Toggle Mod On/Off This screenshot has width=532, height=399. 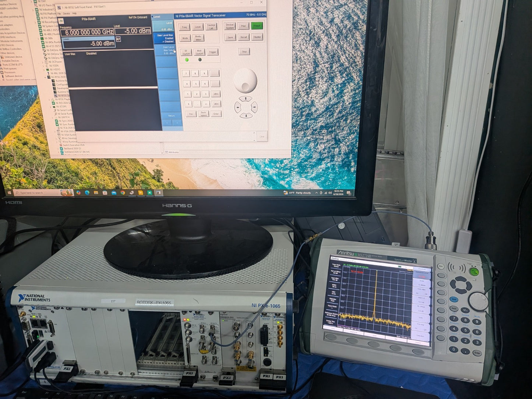(x=199, y=52)
